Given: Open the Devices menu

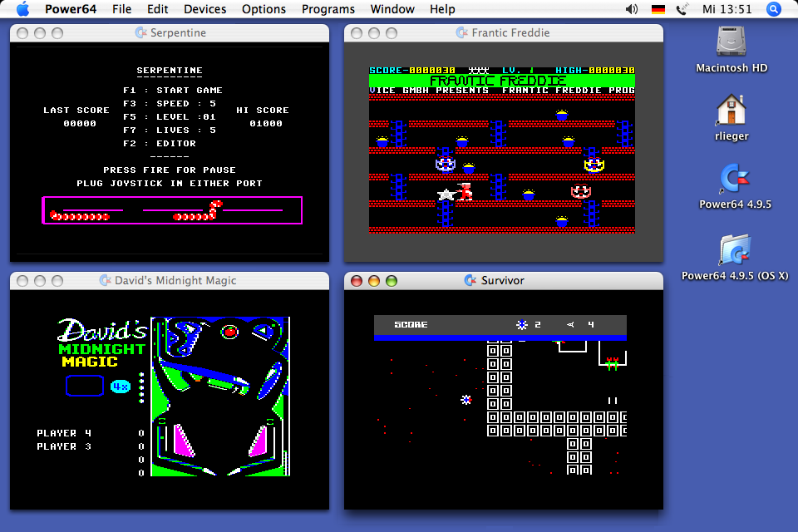Looking at the screenshot, I should (x=205, y=9).
